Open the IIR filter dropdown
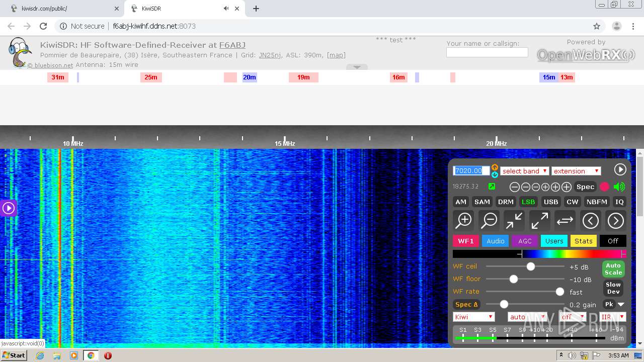The image size is (644, 362). pos(612,317)
